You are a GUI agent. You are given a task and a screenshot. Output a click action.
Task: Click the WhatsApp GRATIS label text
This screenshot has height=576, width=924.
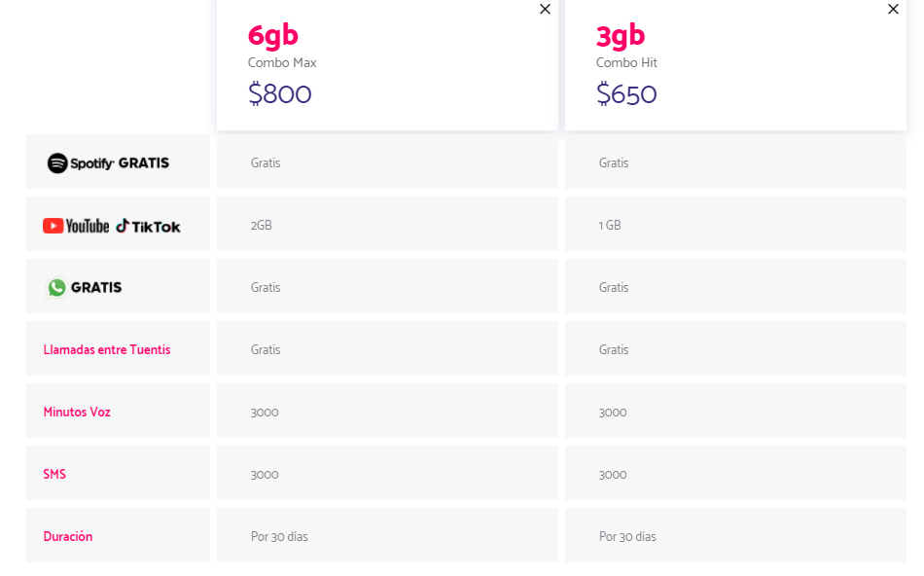pos(96,288)
